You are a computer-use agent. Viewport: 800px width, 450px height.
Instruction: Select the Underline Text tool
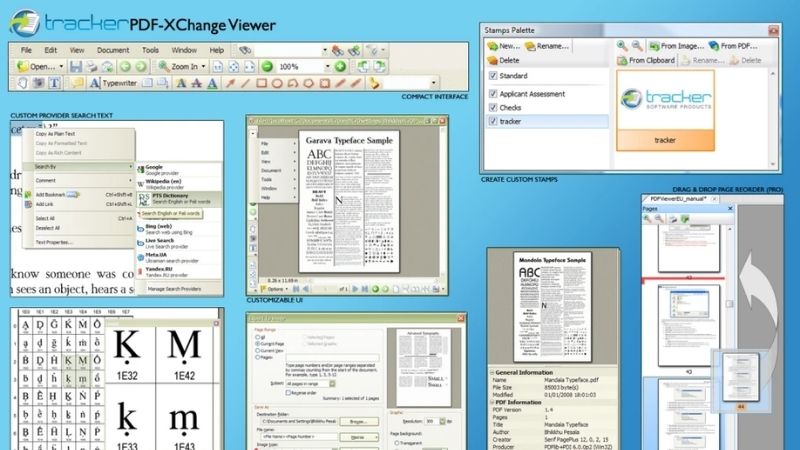(x=212, y=83)
